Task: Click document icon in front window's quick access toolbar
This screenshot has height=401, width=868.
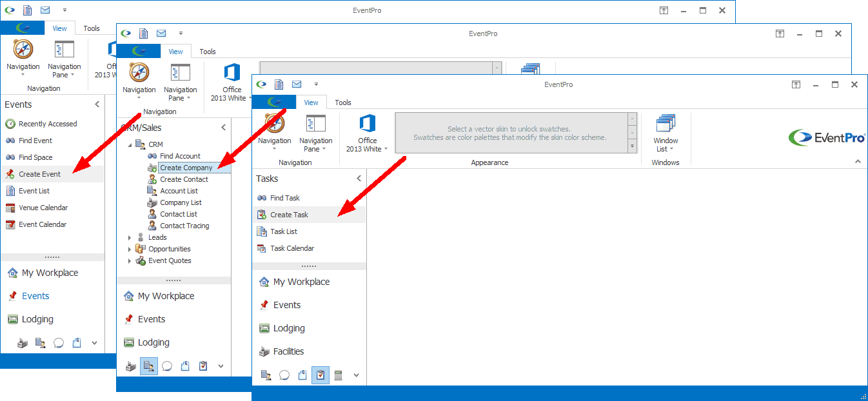Action: click(x=279, y=84)
